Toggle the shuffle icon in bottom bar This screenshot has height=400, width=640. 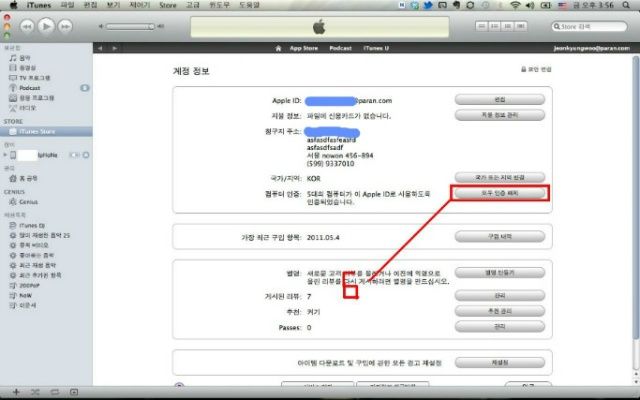coord(35,392)
